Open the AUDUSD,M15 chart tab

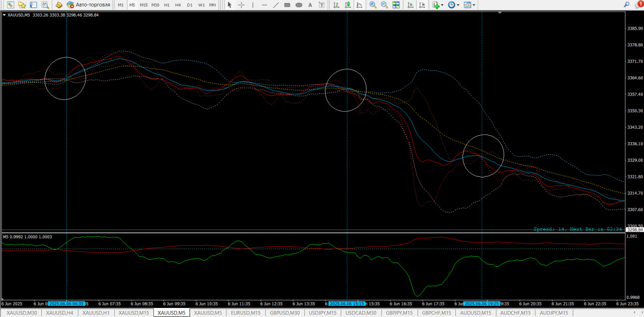coord(475,313)
